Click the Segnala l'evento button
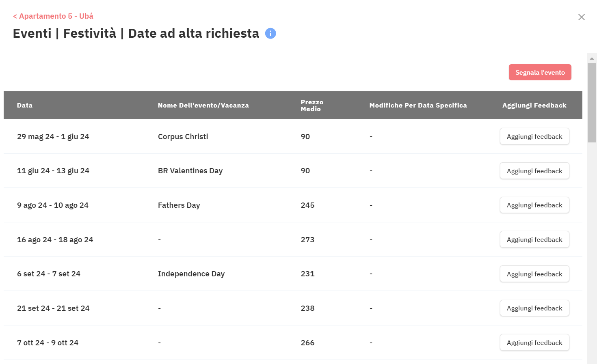597x364 pixels. coord(540,72)
